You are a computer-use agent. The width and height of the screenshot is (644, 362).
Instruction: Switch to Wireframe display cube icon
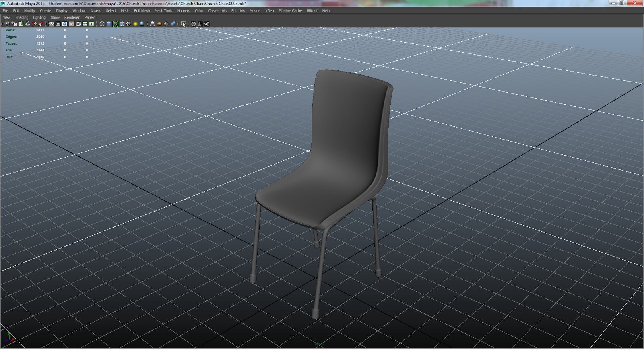(x=102, y=24)
